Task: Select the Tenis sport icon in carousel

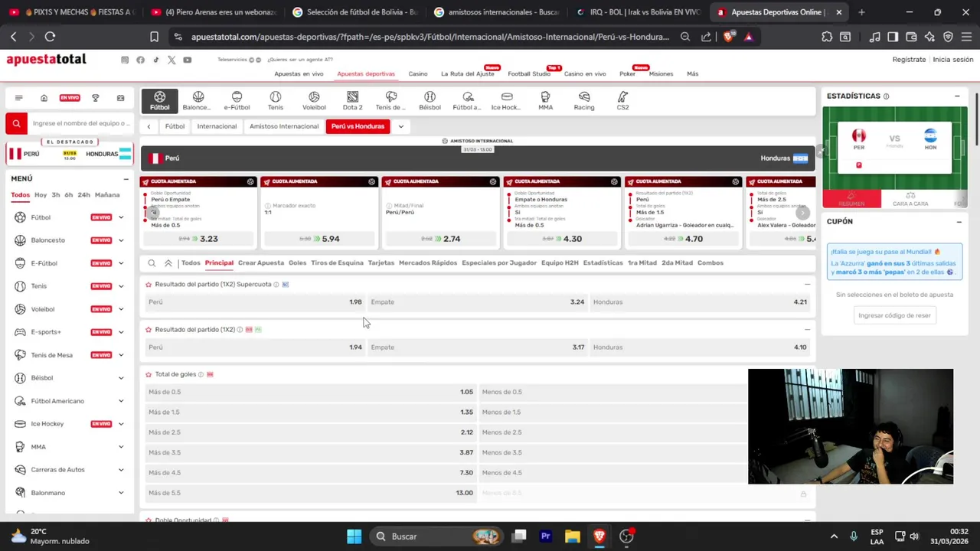Action: pos(276,101)
